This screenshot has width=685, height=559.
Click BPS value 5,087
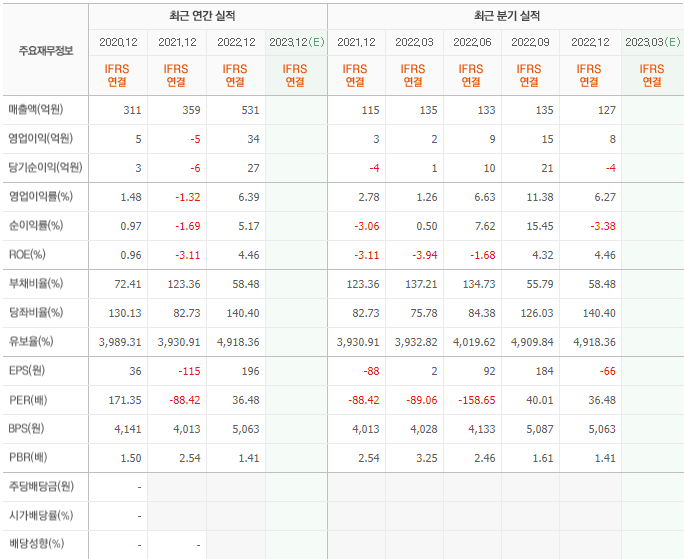pos(540,429)
